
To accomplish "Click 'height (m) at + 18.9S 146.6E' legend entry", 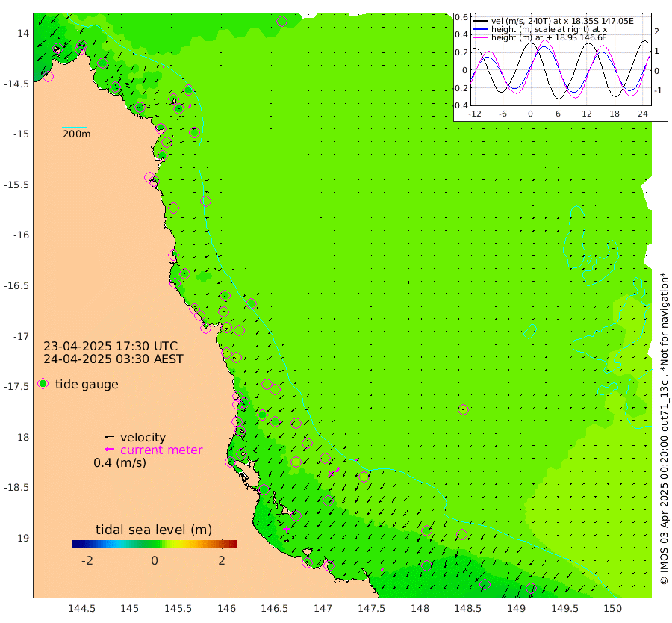I will pos(549,37).
